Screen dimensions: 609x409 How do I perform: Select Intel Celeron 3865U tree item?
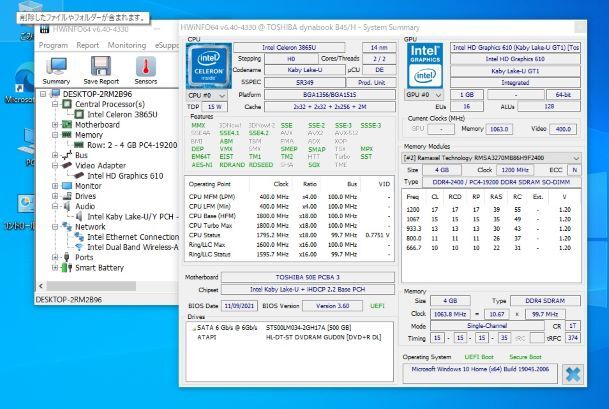122,114
